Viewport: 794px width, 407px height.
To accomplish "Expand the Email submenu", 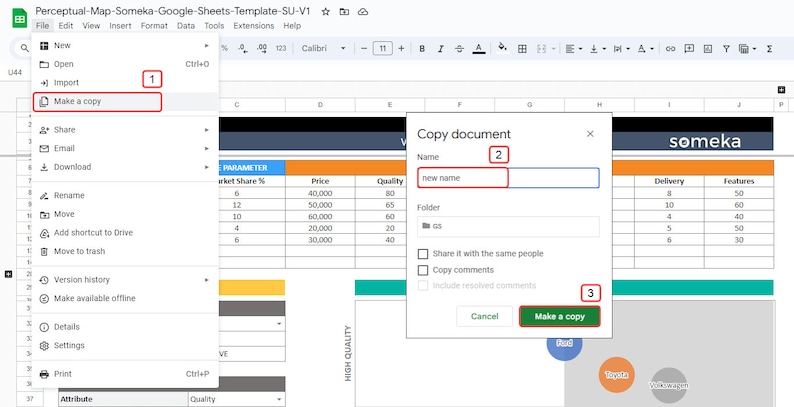I will tap(125, 148).
